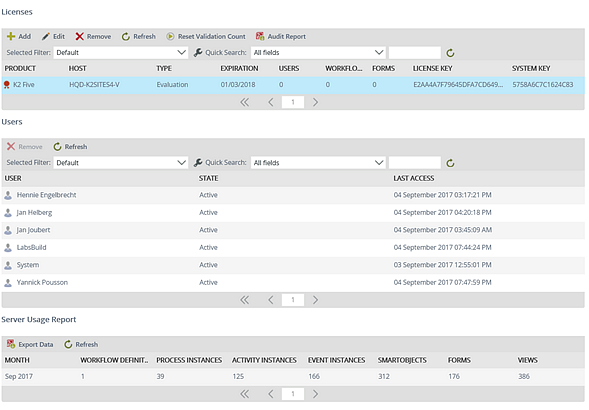Screen dimensions: 589x410
Task: Open the Audit Report
Action: pyautogui.click(x=280, y=36)
